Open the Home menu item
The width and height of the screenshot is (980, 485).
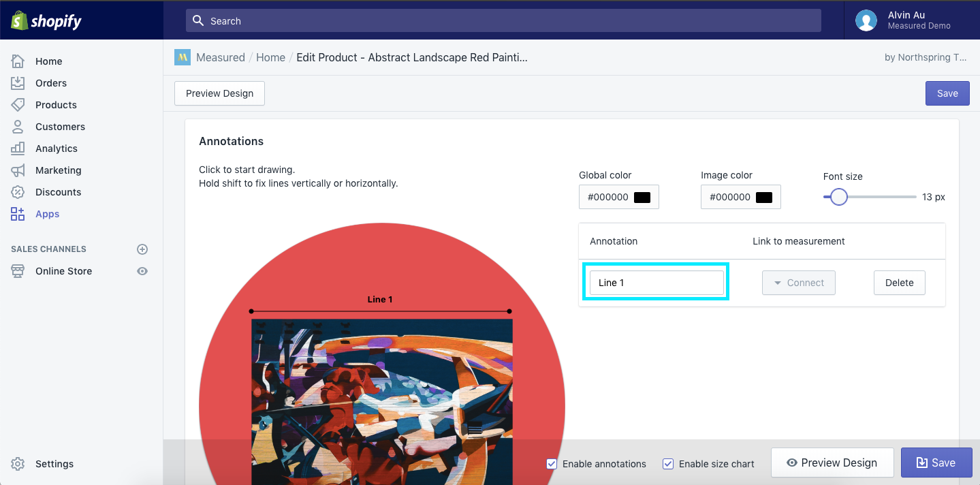point(49,61)
